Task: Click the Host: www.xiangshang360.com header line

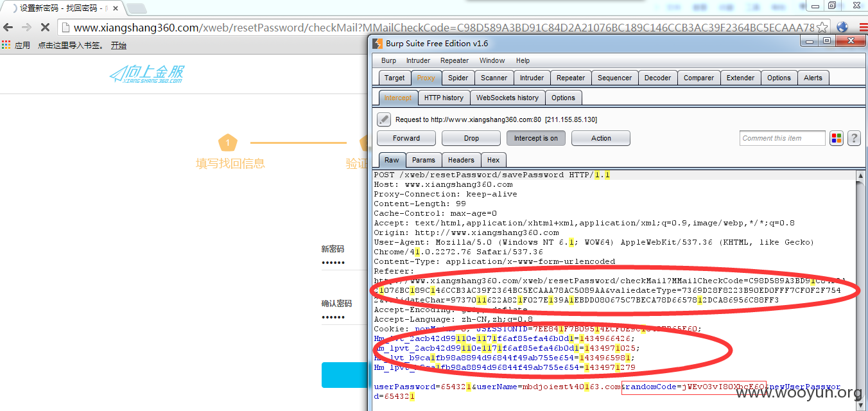Action: [x=443, y=184]
